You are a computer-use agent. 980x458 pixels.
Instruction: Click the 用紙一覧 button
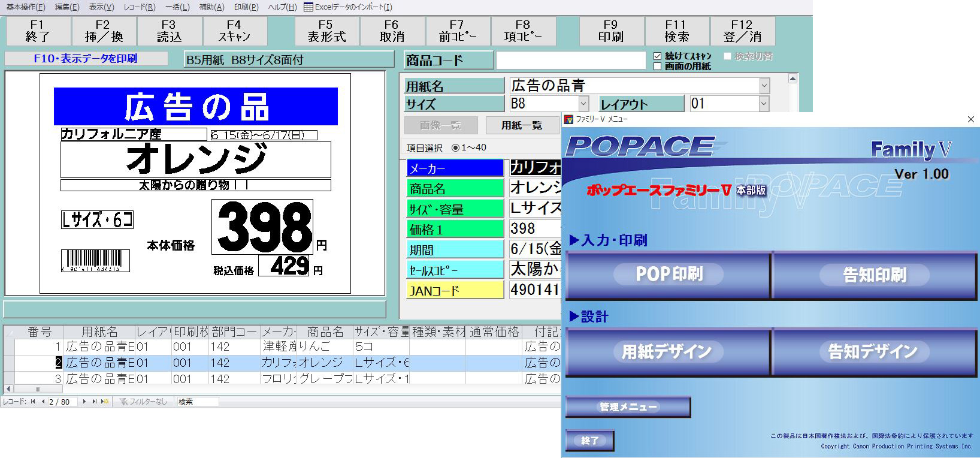coord(521,125)
